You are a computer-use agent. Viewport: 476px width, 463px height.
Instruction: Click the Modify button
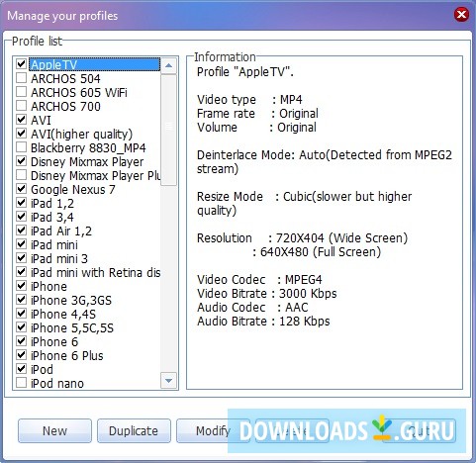(213, 430)
